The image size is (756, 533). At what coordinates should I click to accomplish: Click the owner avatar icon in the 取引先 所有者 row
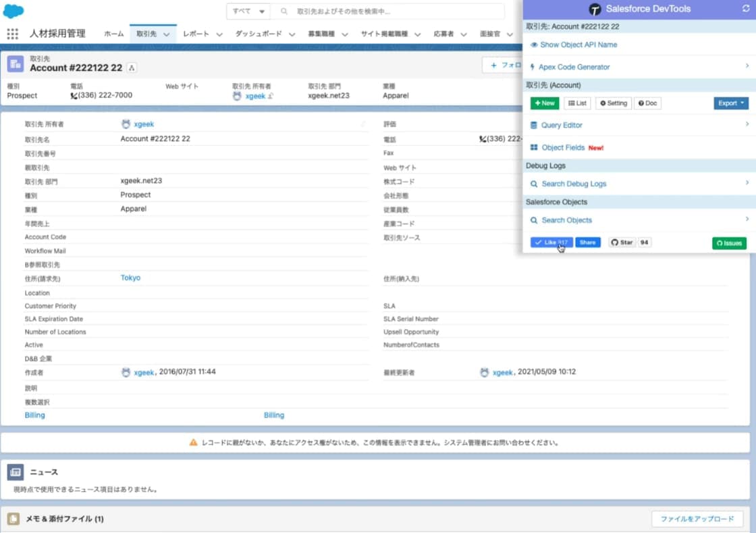click(x=126, y=124)
